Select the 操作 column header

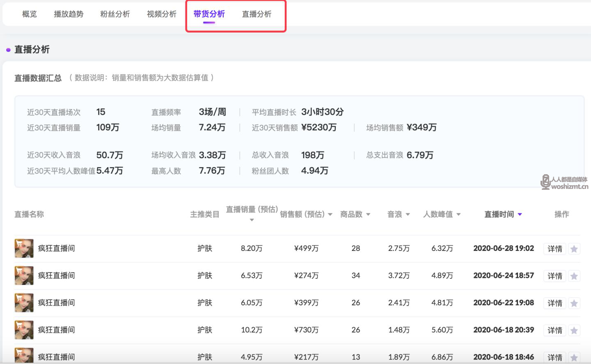coord(561,214)
